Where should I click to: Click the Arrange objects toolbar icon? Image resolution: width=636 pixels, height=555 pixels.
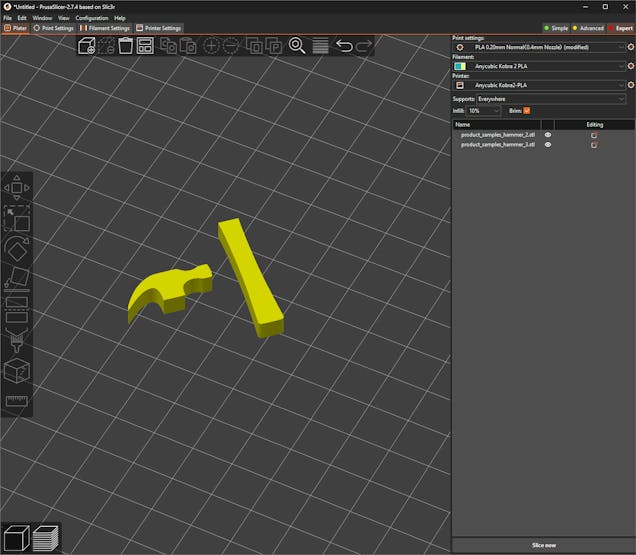click(145, 46)
